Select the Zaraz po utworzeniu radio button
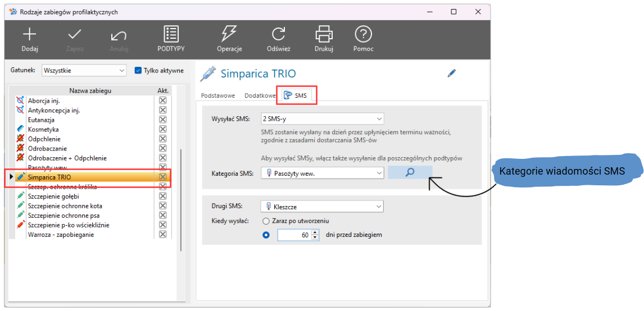The width and height of the screenshot is (644, 311). click(x=266, y=221)
